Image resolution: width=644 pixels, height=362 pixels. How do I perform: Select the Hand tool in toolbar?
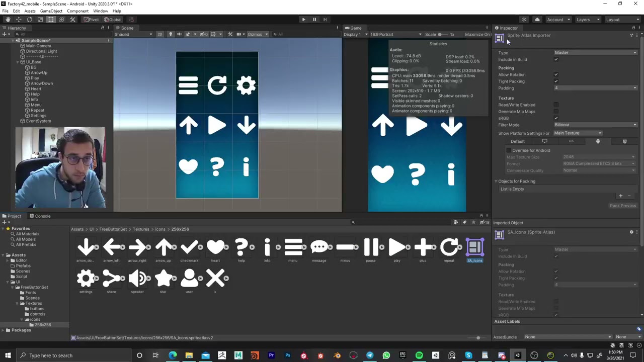coord(8,20)
